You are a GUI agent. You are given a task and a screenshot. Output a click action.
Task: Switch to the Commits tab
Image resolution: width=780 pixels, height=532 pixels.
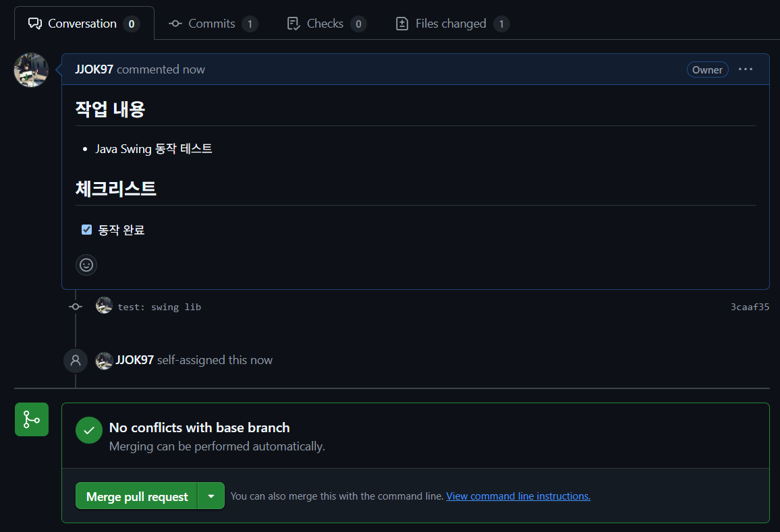click(213, 24)
